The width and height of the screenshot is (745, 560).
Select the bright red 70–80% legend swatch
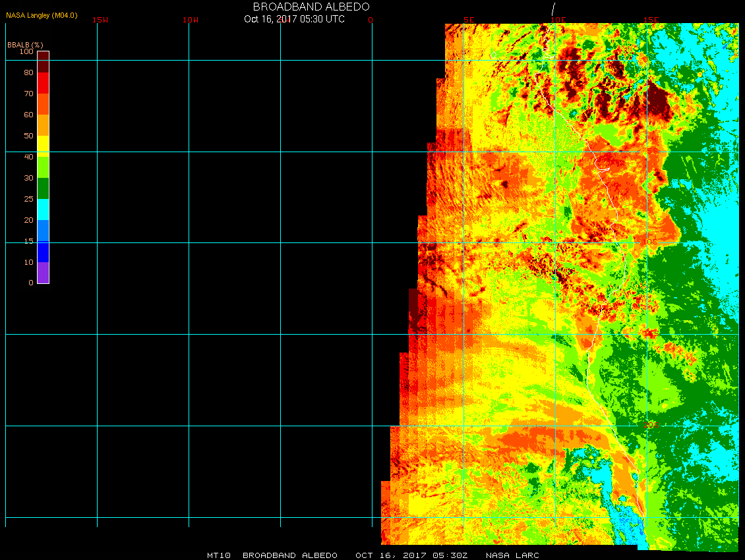click(x=43, y=83)
